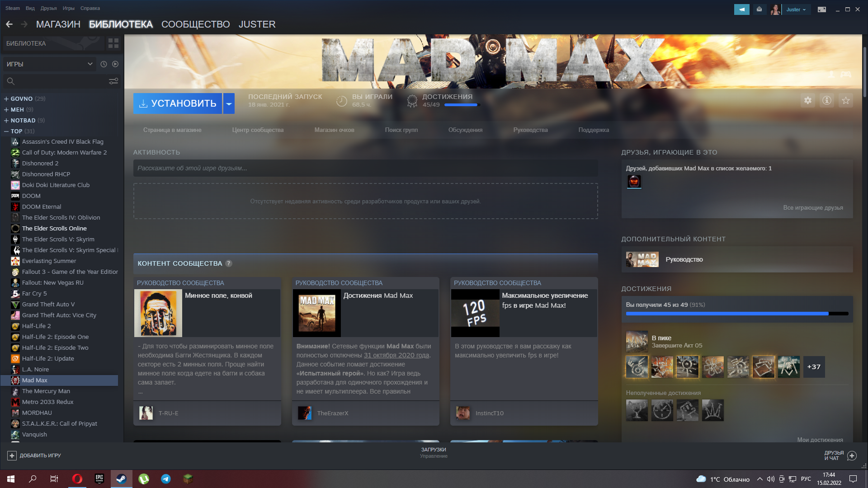868x488 pixels.
Task: Open Mad Max game settings gear
Action: click(x=808, y=100)
